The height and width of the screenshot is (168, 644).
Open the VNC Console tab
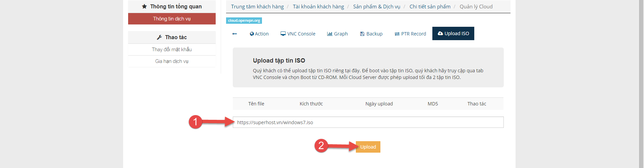(298, 34)
